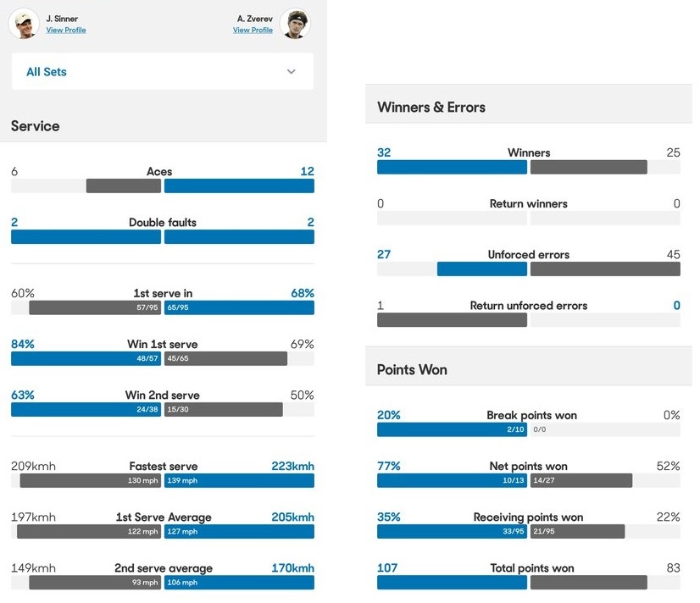The width and height of the screenshot is (700, 603).
Task: Click the gray Unforced errors bar
Action: (x=605, y=268)
